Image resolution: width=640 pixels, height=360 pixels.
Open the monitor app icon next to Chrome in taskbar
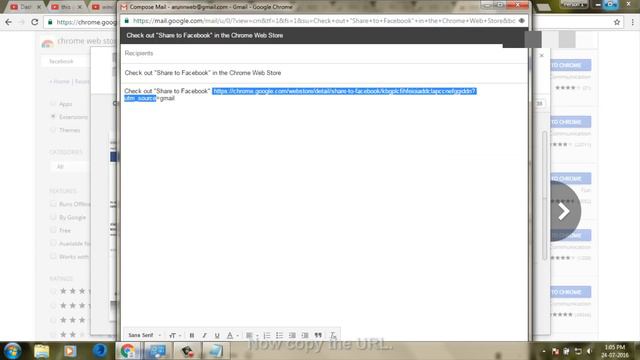(158, 351)
